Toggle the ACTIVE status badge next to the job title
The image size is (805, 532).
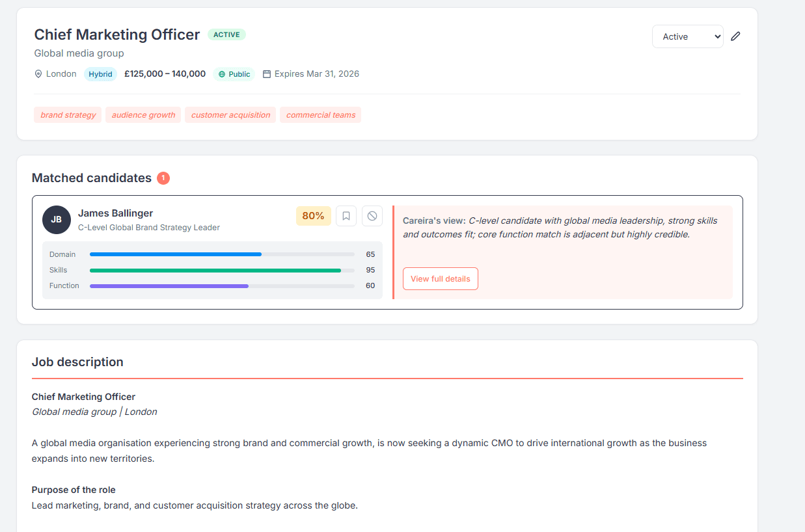[226, 34]
